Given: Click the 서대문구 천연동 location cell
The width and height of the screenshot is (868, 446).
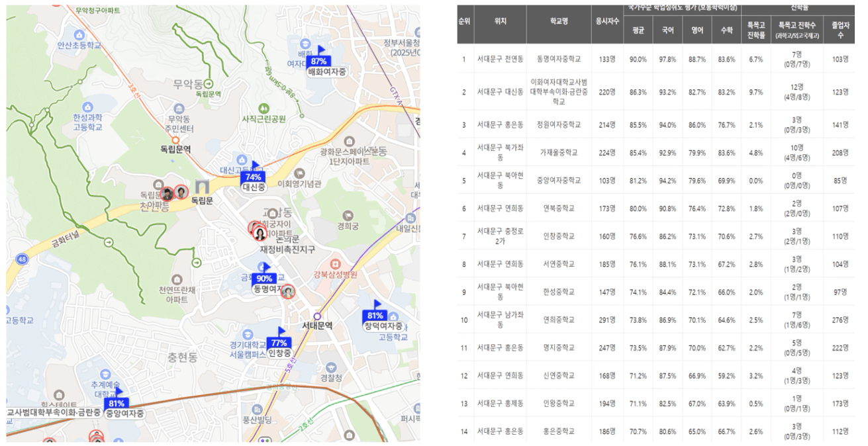Looking at the screenshot, I should pyautogui.click(x=501, y=59).
